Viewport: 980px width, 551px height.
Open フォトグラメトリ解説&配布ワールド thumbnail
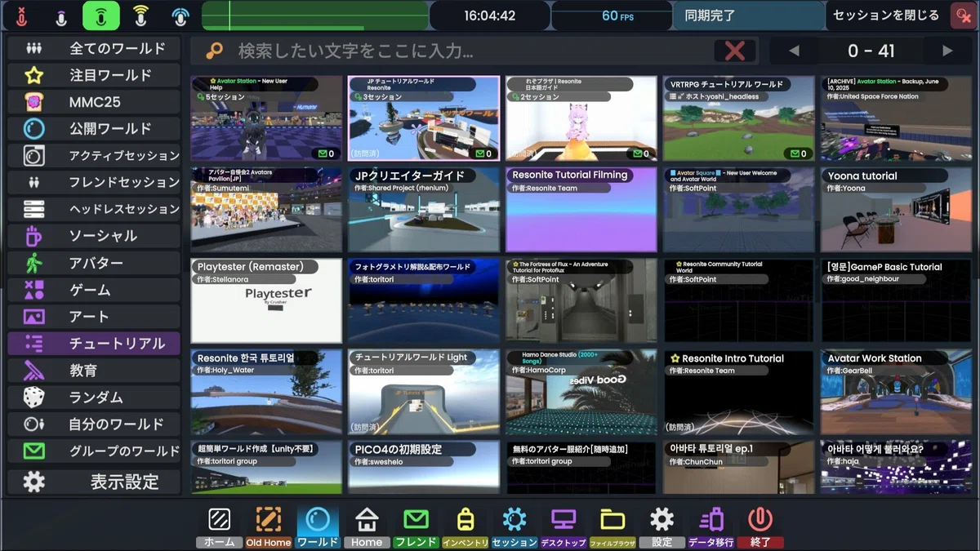point(424,301)
